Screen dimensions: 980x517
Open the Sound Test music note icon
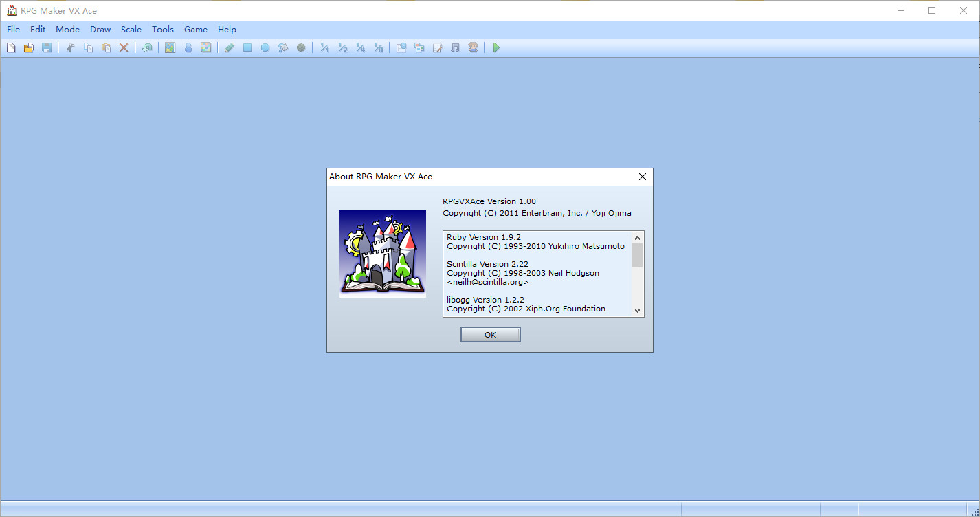pos(455,47)
